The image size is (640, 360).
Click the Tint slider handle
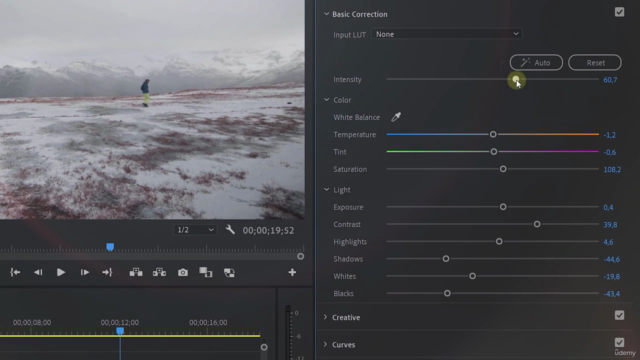(493, 151)
